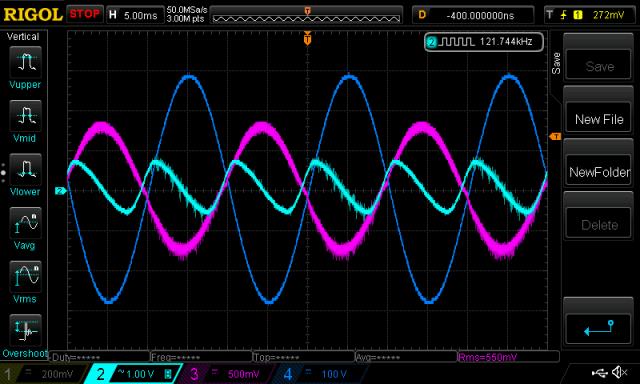Choose the Overshoot measurement icon

25,330
